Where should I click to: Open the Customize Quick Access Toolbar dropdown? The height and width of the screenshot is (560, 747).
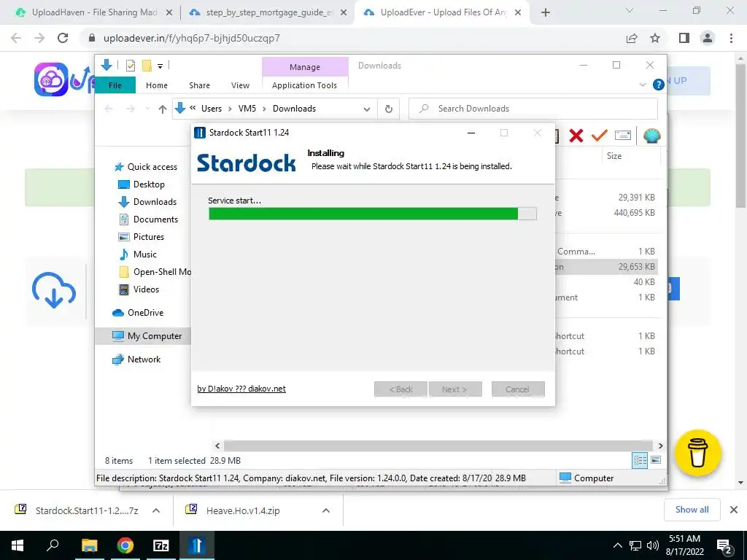click(160, 66)
